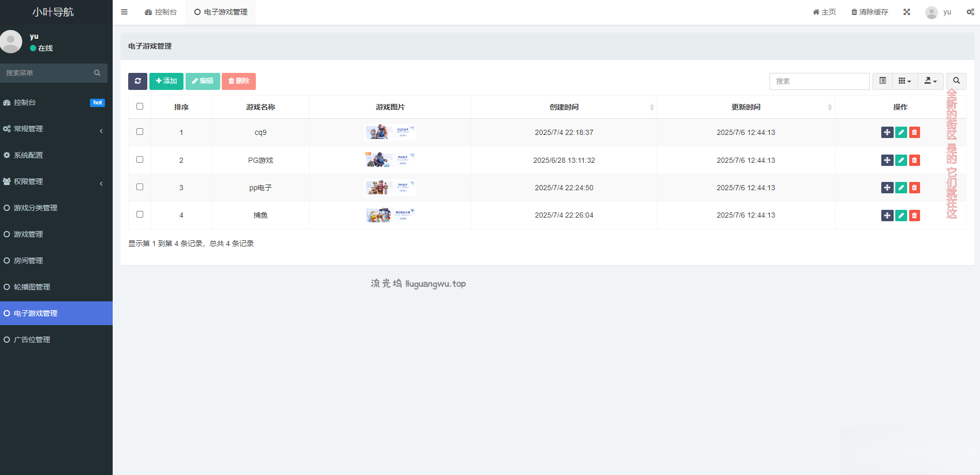Click the refresh table icon button
This screenshot has width=980, height=475.
click(137, 81)
